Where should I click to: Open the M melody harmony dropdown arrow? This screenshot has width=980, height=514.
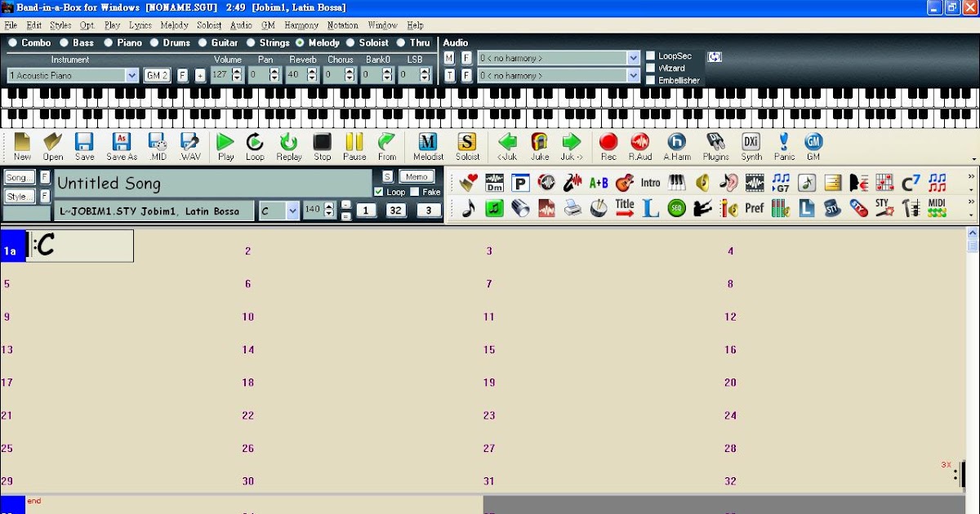click(x=633, y=58)
